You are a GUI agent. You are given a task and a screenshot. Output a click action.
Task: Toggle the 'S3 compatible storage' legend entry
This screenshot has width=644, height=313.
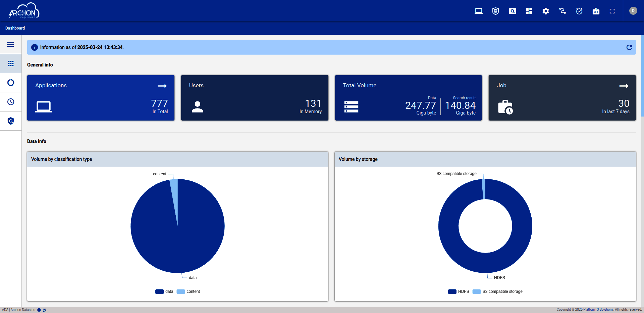coord(497,292)
